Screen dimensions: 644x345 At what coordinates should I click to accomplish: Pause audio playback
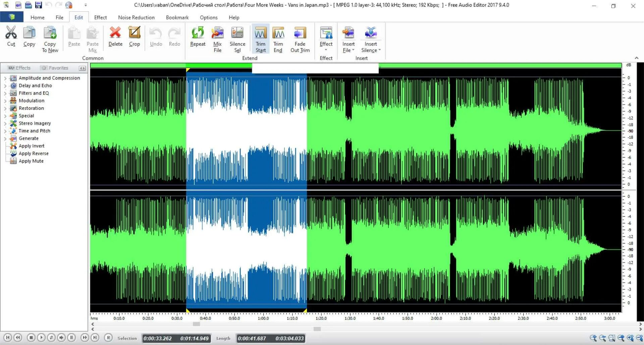pyautogui.click(x=71, y=338)
